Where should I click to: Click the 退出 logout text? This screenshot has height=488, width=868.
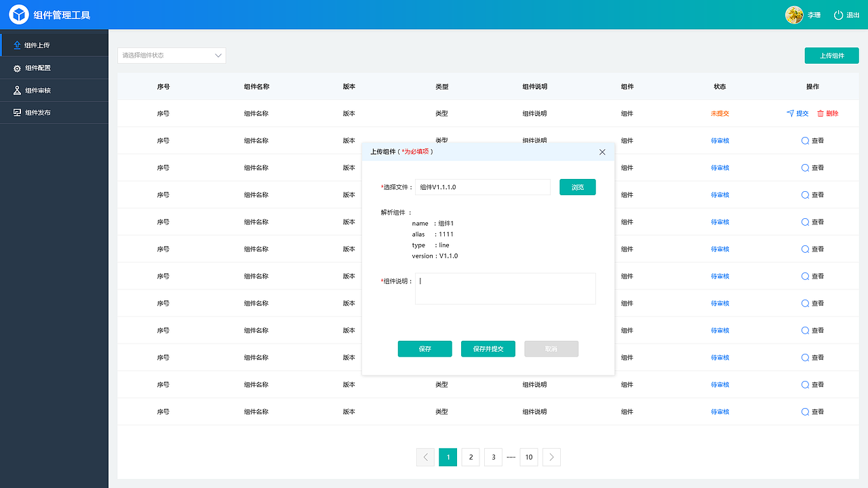click(x=853, y=15)
